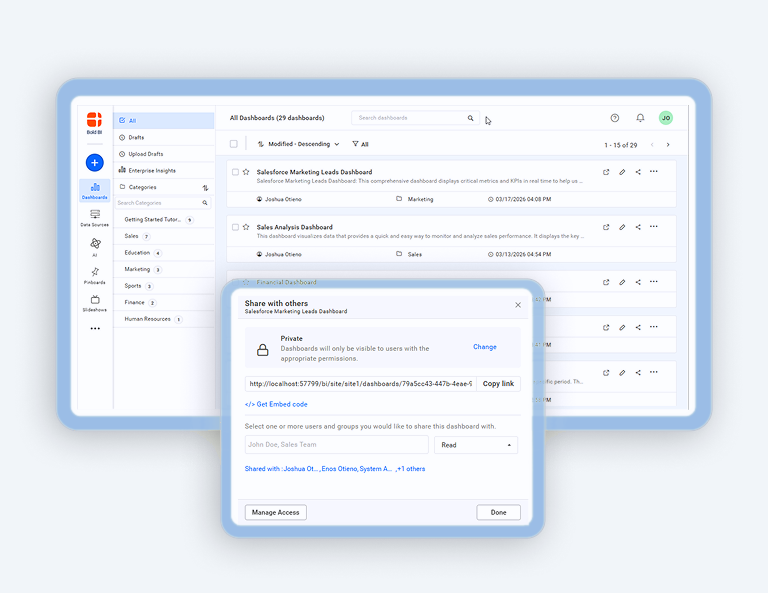
Task: Open the Salesforce Marketing Leads Dashboard title
Action: (314, 172)
